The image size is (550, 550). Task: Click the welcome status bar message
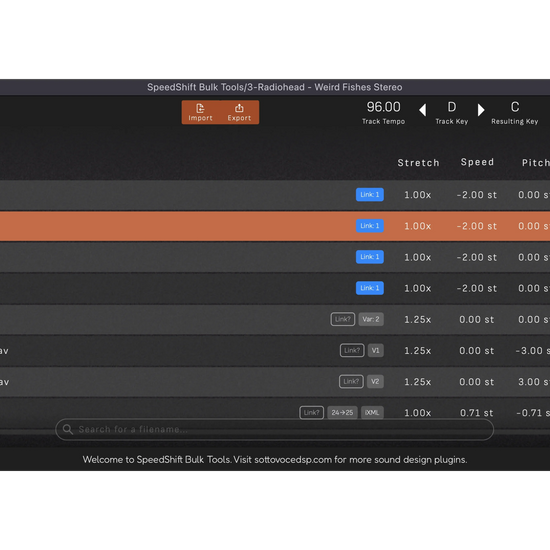(x=275, y=460)
